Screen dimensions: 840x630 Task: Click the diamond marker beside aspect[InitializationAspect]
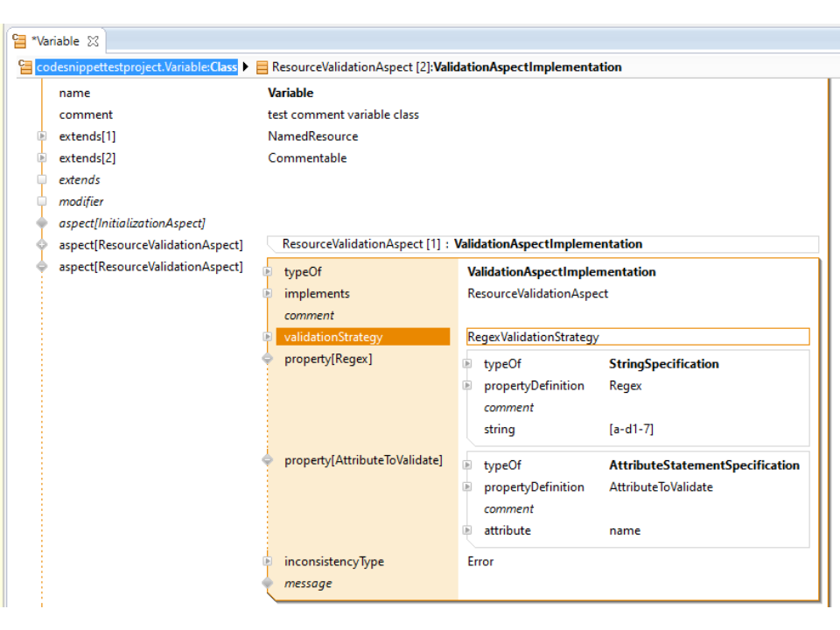click(x=41, y=223)
